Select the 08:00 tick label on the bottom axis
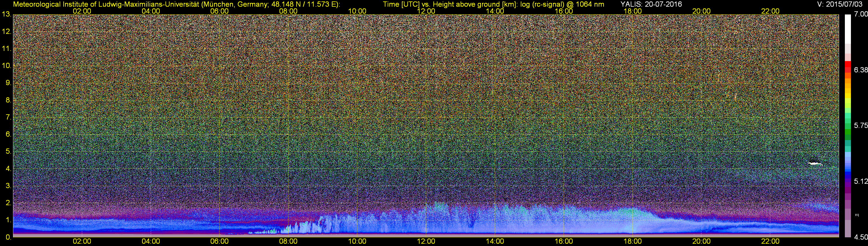The image size is (868, 246). [288, 241]
